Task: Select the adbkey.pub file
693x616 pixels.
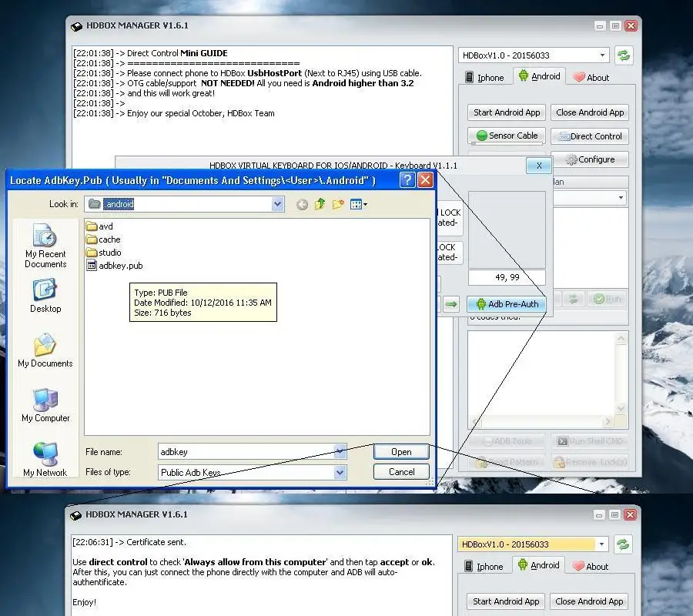Action: coord(115,266)
